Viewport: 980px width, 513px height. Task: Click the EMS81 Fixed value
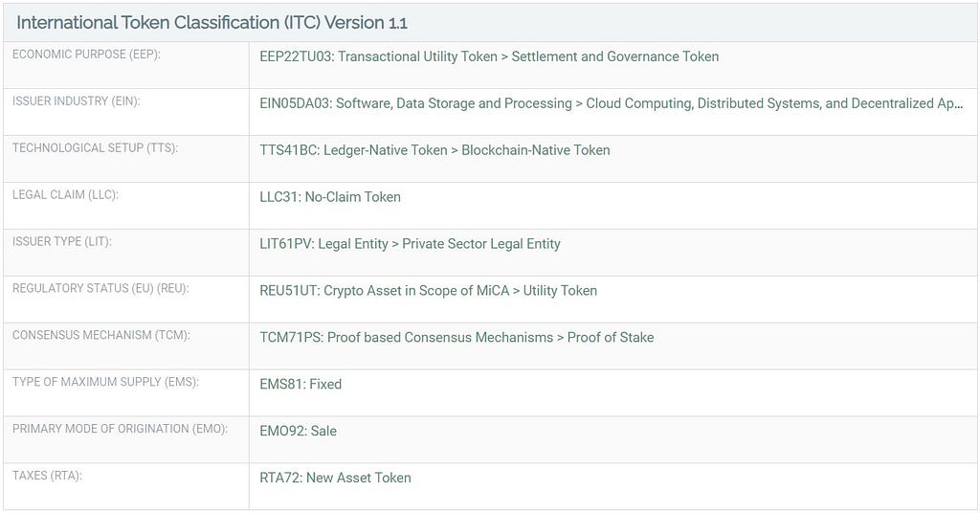click(300, 385)
